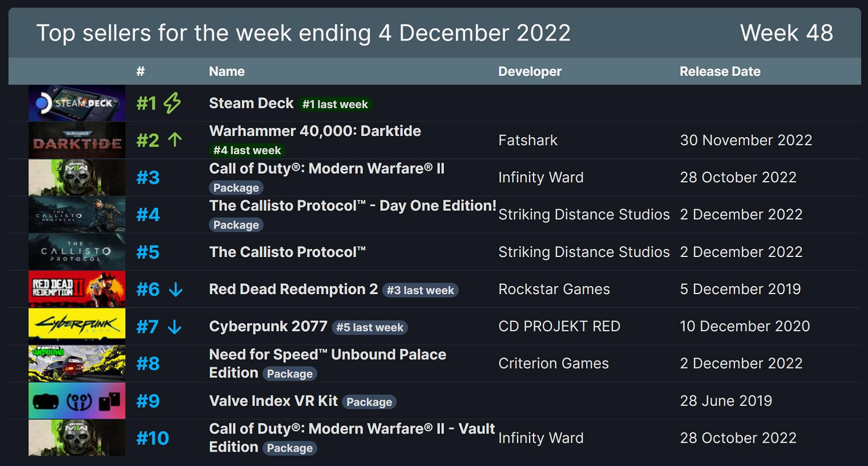
Task: Click the Valve Index VR Kit icon
Action: [x=76, y=401]
